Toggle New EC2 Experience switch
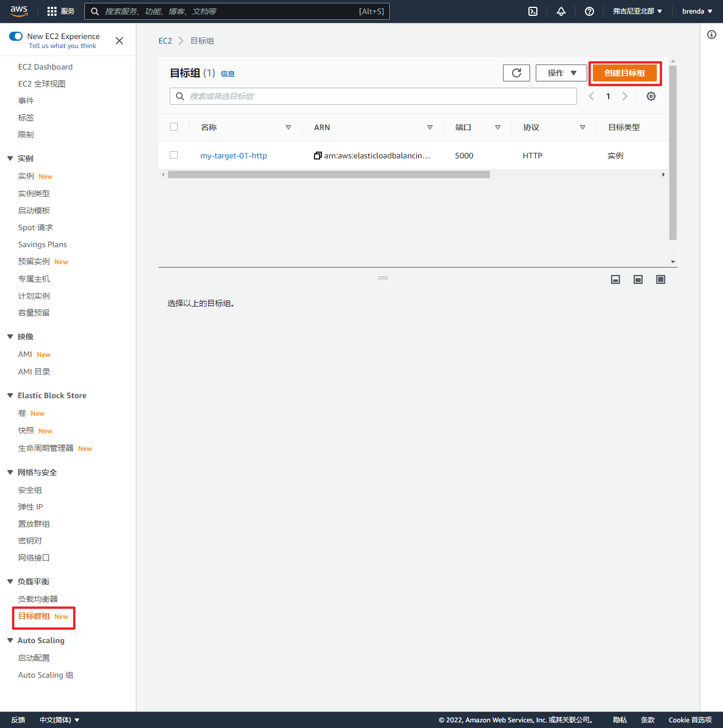This screenshot has width=723, height=728. point(16,36)
